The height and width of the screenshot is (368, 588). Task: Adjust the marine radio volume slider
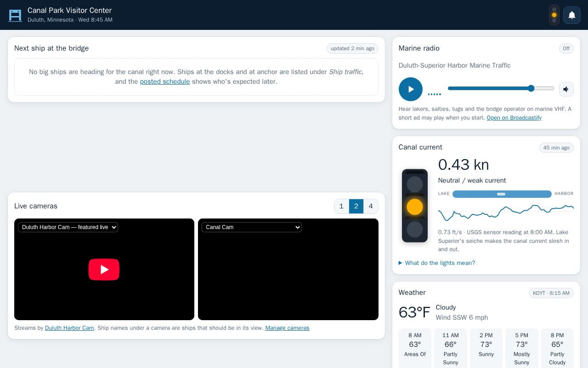pyautogui.click(x=501, y=88)
